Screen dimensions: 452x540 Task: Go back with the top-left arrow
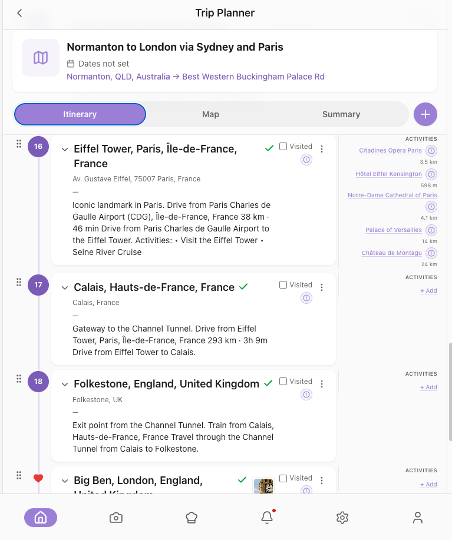point(20,13)
